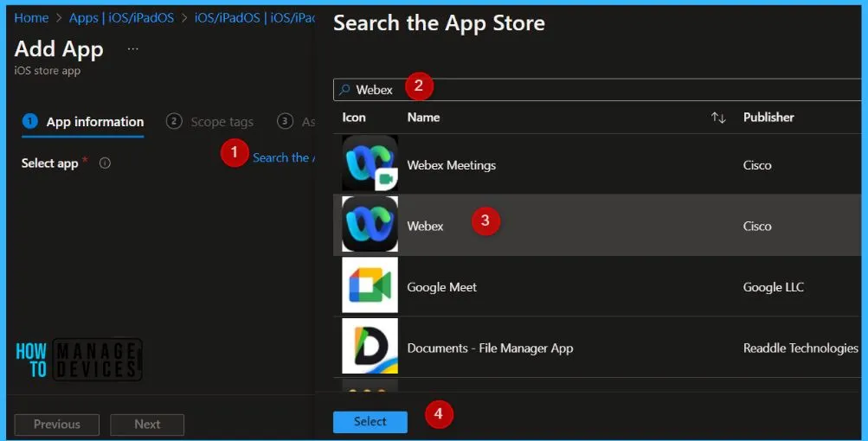The width and height of the screenshot is (868, 441).
Task: Click Google LLC publisher cell
Action: point(774,286)
